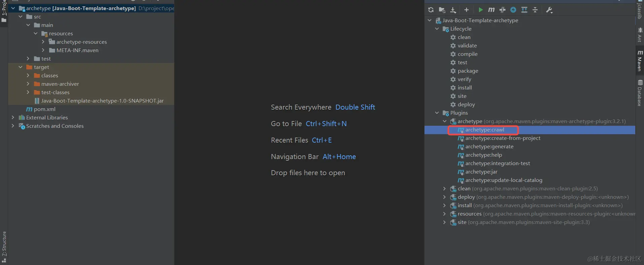Toggle skip tests mode lightning icon
644x265 pixels.
pyautogui.click(x=513, y=10)
